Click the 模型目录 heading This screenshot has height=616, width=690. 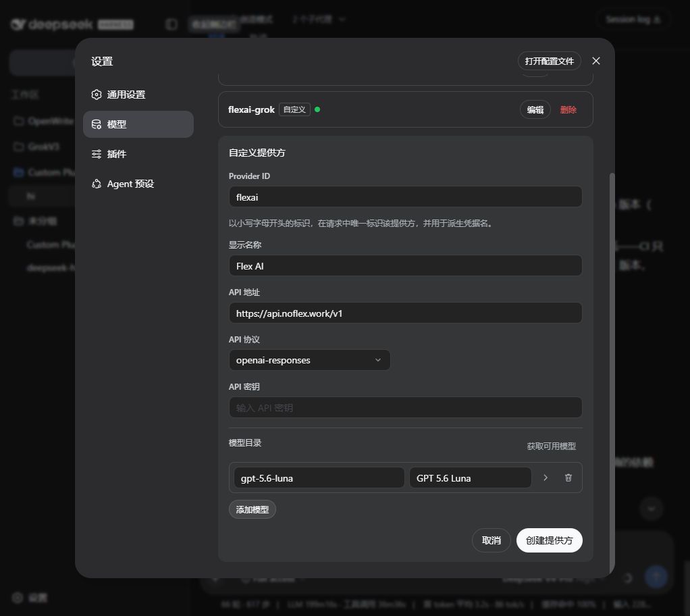tap(244, 443)
